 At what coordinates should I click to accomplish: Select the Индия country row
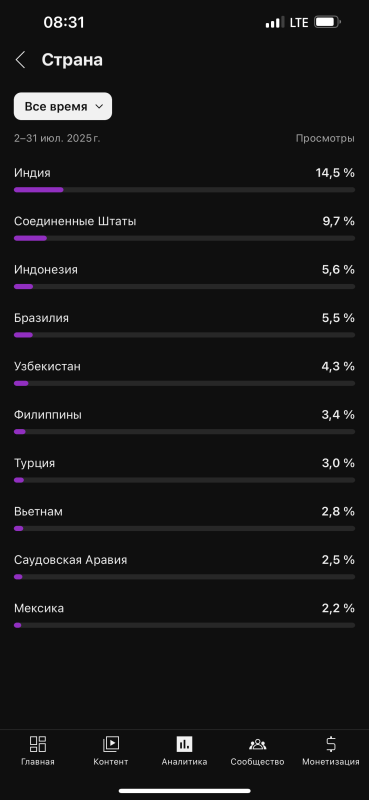click(x=184, y=180)
